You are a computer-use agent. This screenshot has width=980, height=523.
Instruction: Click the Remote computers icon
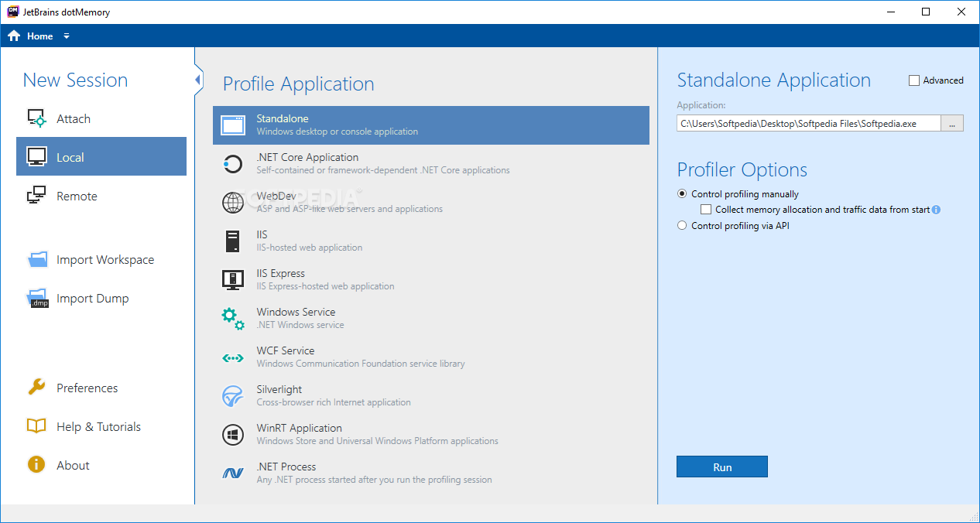coord(36,196)
